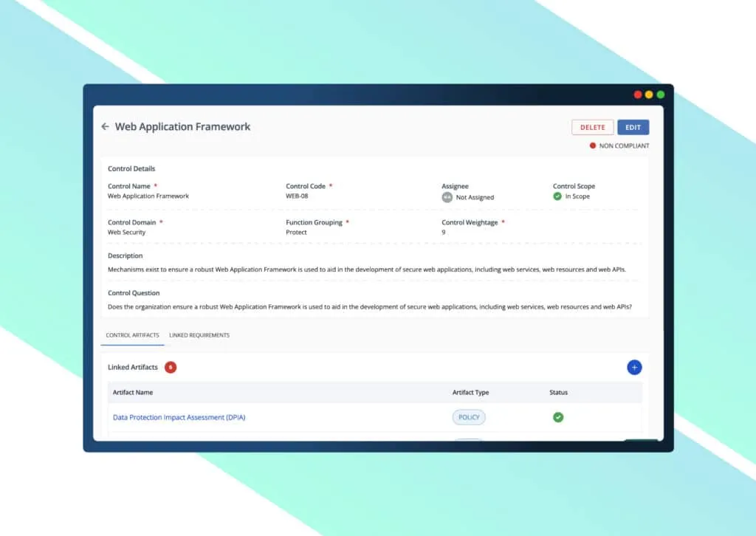
Task: Click the Protect function grouping value
Action: (296, 233)
